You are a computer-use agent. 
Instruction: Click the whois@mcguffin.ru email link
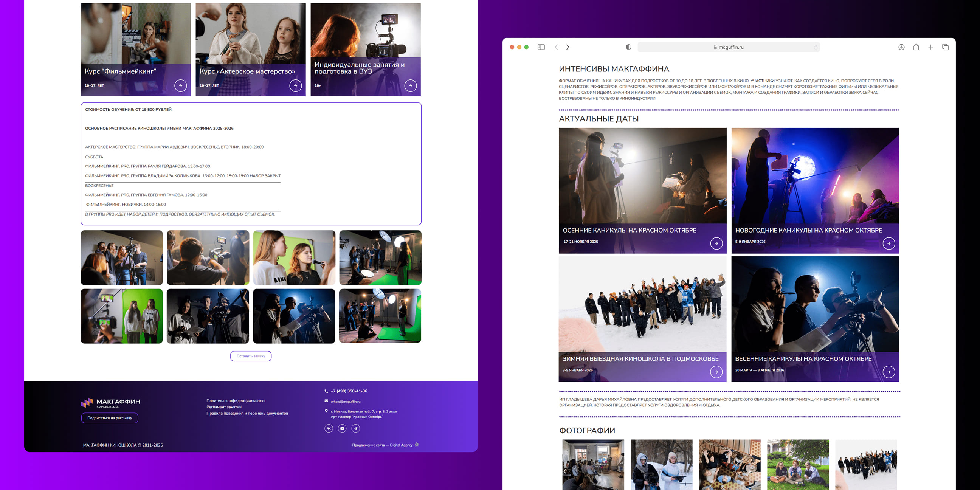coord(345,402)
